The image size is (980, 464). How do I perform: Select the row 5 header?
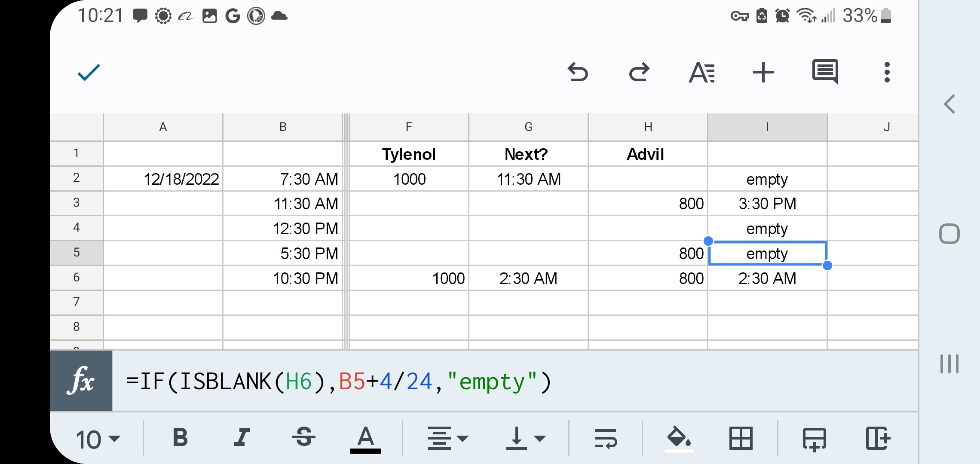[x=77, y=253]
